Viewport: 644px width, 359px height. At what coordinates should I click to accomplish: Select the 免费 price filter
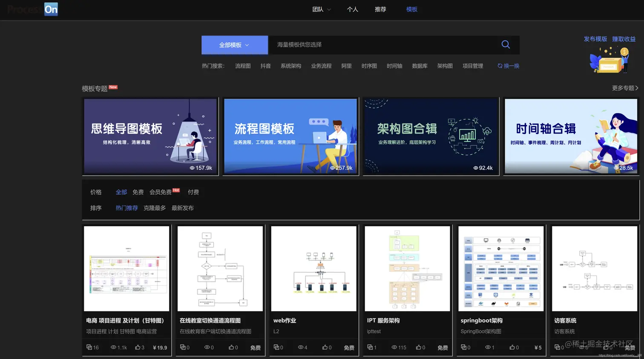(138, 192)
